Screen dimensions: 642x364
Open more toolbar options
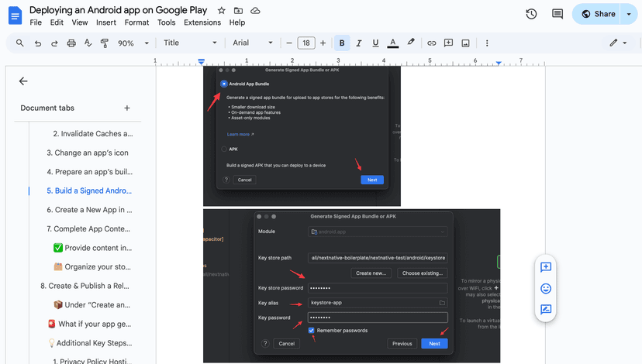click(x=487, y=43)
